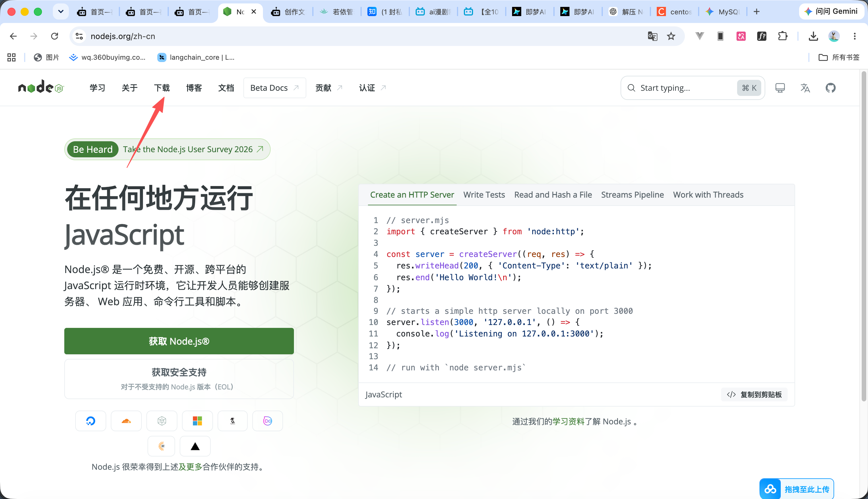This screenshot has width=868, height=499.
Task: Open the 学习资料 link
Action: (569, 421)
